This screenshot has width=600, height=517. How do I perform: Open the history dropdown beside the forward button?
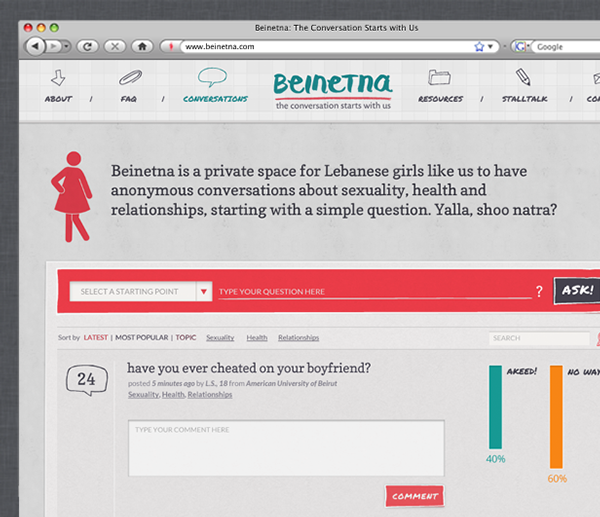(66, 47)
